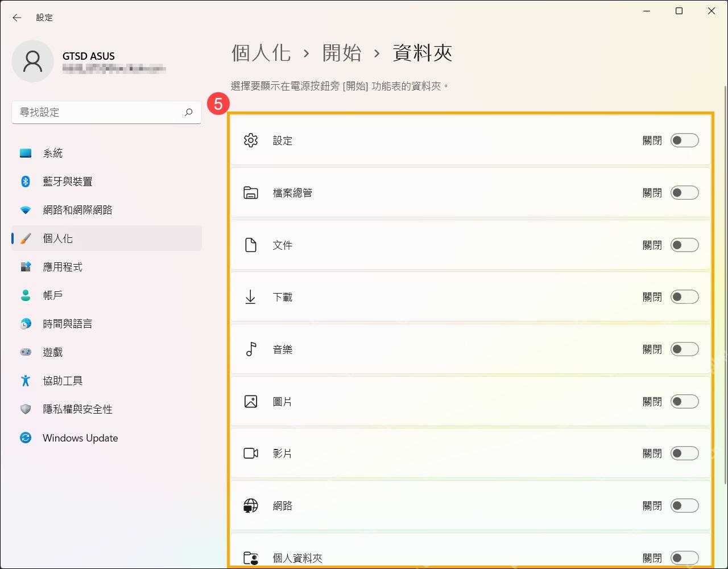Screen dimensions: 728x569
Task: Click the 遊戲 controller icon
Action: [26, 352]
